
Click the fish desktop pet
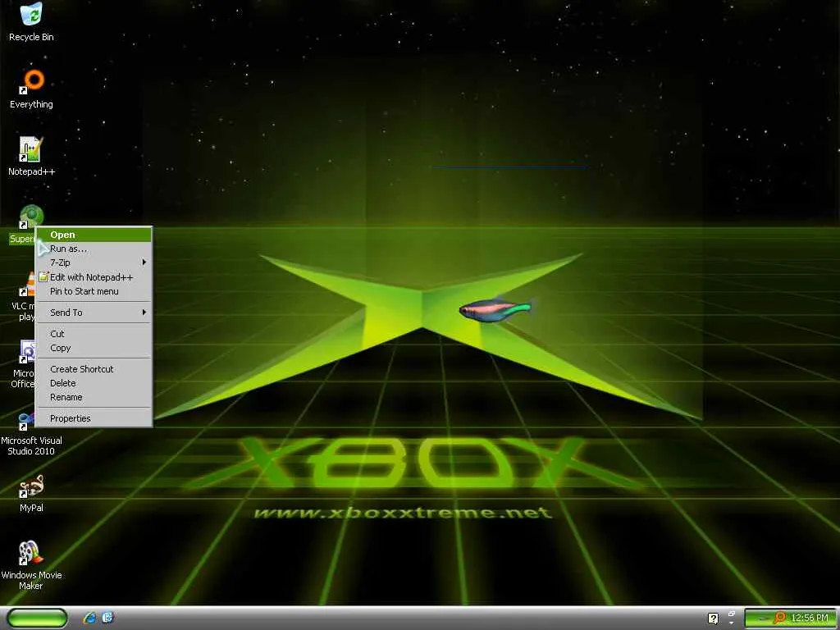tap(495, 310)
